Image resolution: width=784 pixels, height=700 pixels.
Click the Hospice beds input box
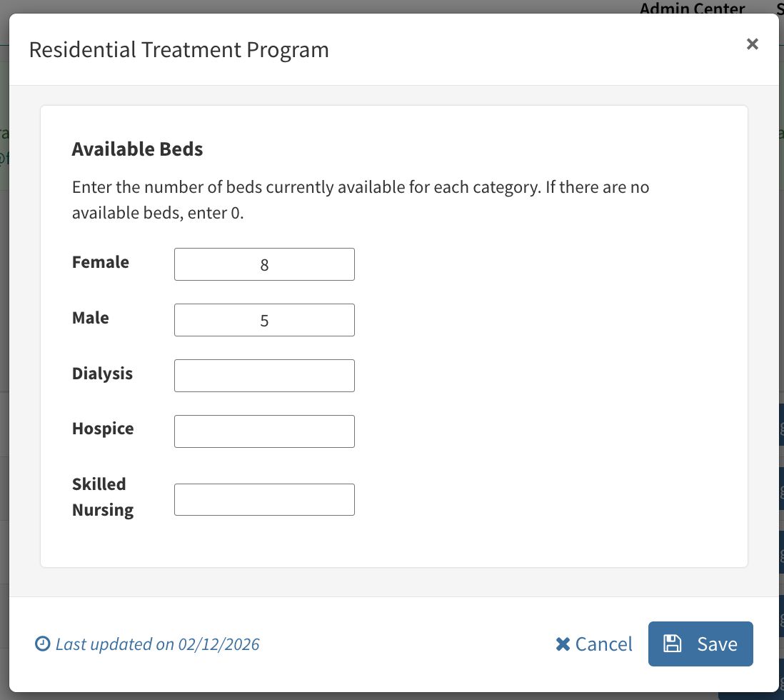tap(264, 431)
